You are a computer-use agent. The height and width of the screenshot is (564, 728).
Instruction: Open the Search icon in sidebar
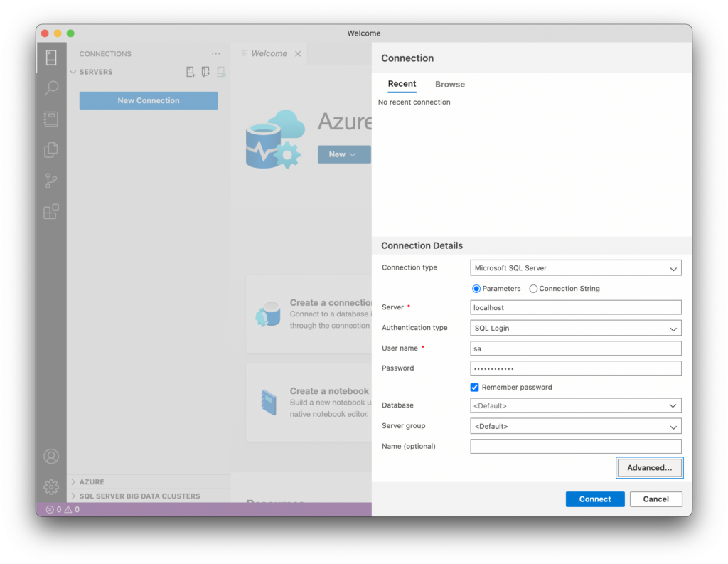[51, 88]
